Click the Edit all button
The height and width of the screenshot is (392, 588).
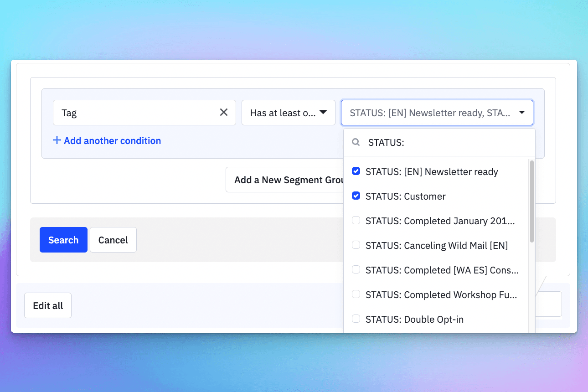pyautogui.click(x=48, y=305)
